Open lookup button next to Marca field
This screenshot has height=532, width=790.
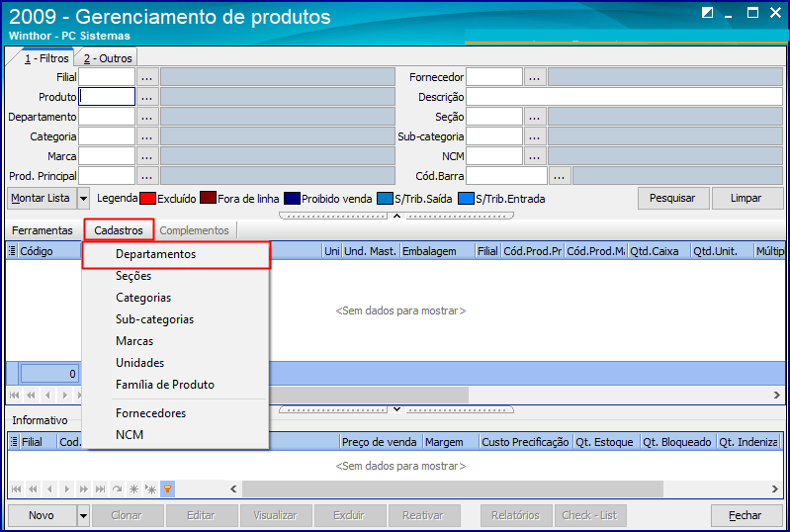coord(147,156)
